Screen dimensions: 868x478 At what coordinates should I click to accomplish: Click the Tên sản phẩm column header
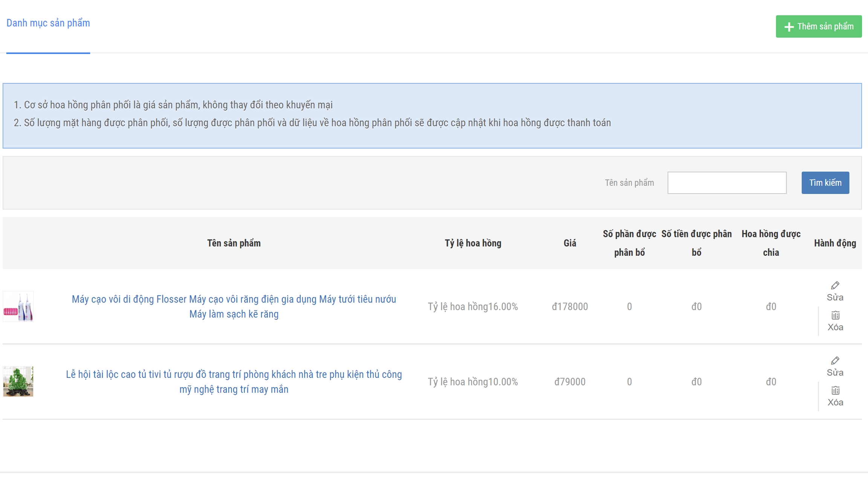point(234,243)
